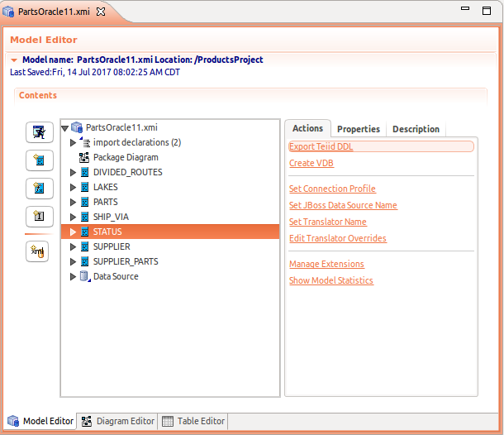Click the new procedure button with fx icon
Screen dimensions: 504x435
pos(40,189)
